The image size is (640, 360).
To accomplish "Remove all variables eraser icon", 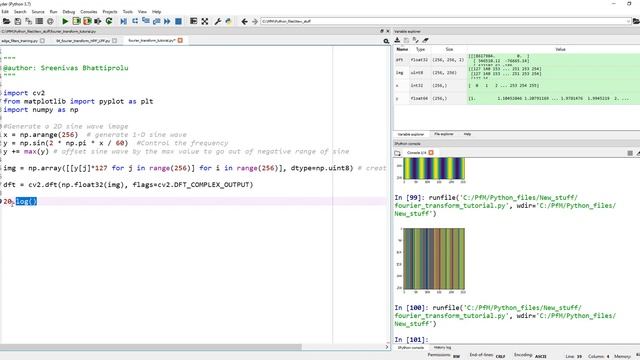I will (x=425, y=40).
